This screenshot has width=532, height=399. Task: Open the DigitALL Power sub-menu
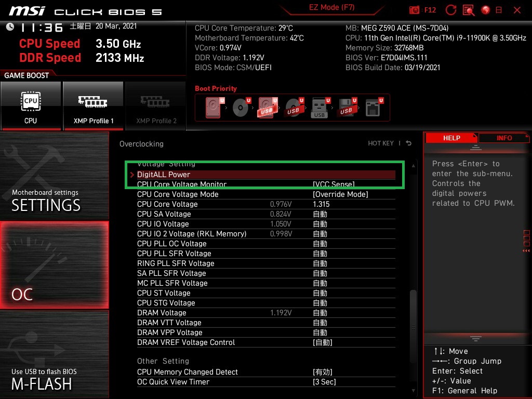pyautogui.click(x=266, y=175)
